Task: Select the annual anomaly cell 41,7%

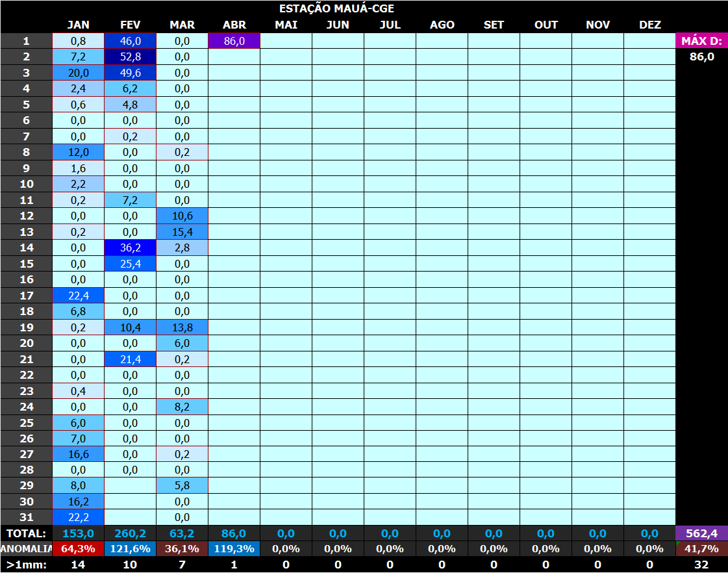Action: click(701, 549)
